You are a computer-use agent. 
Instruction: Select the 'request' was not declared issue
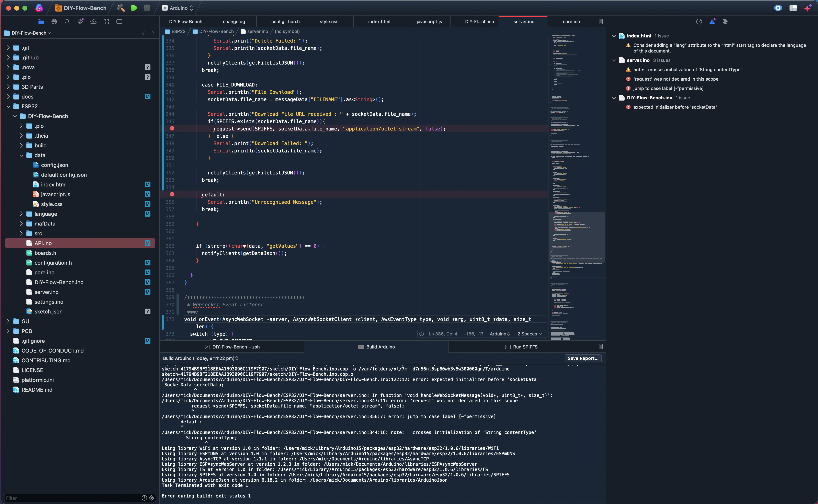pos(676,79)
